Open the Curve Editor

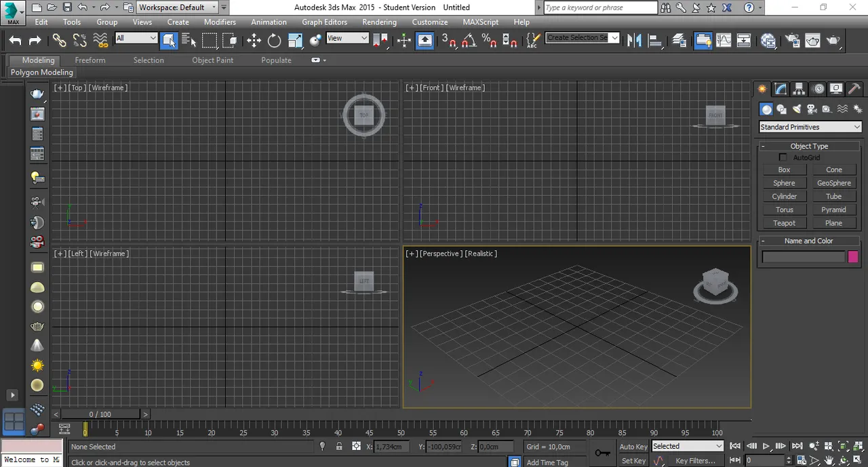click(724, 41)
